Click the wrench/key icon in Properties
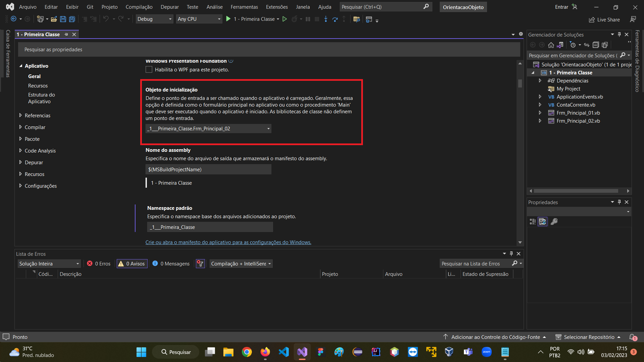 click(554, 222)
